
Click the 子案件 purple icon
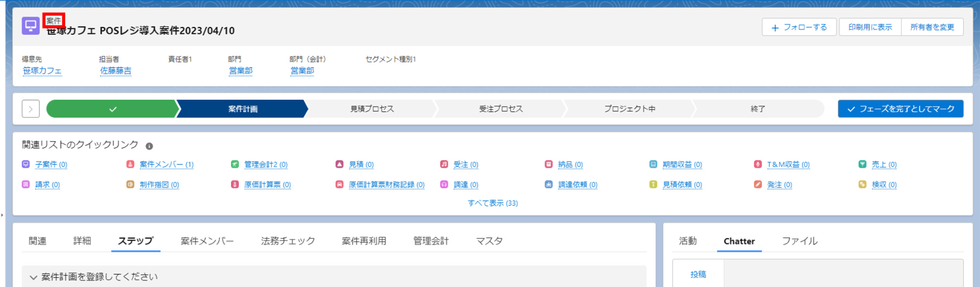point(26,164)
